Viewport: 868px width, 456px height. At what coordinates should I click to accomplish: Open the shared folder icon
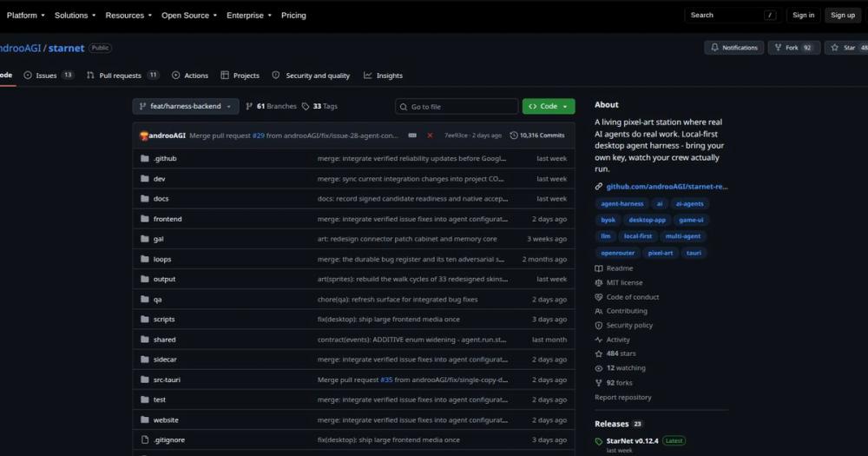145,339
